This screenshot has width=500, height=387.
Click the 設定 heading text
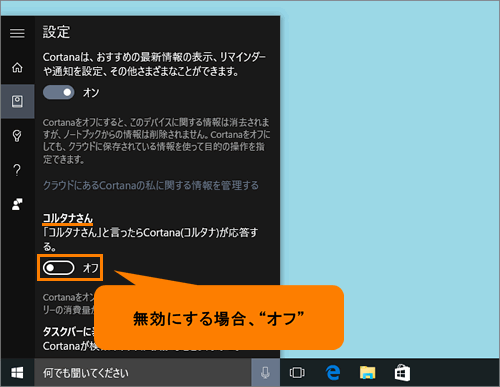[x=56, y=32]
